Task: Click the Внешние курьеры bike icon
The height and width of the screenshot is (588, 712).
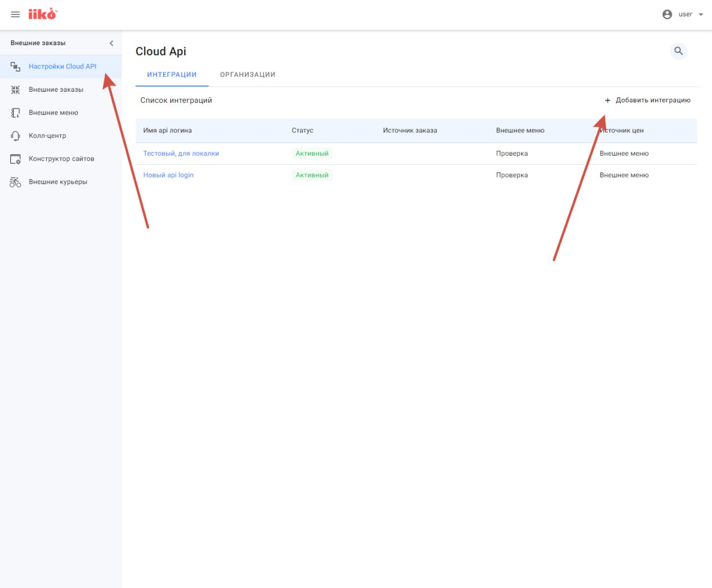Action: 16,182
